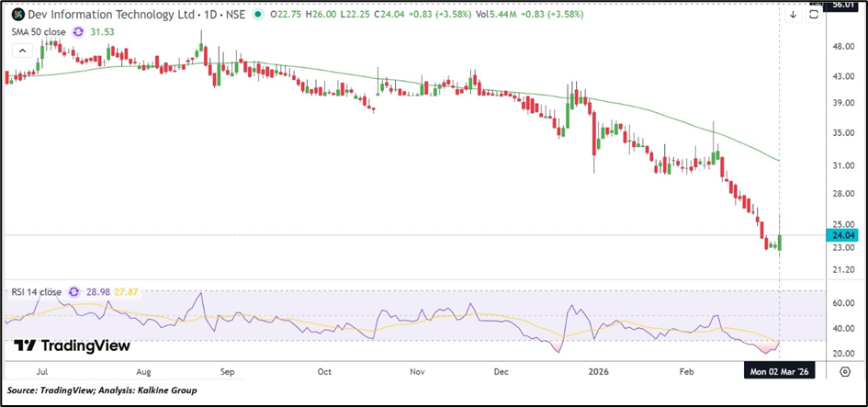Image resolution: width=868 pixels, height=407 pixels.
Task: Click the 35.00 level on price axis
Action: pyautogui.click(x=842, y=133)
